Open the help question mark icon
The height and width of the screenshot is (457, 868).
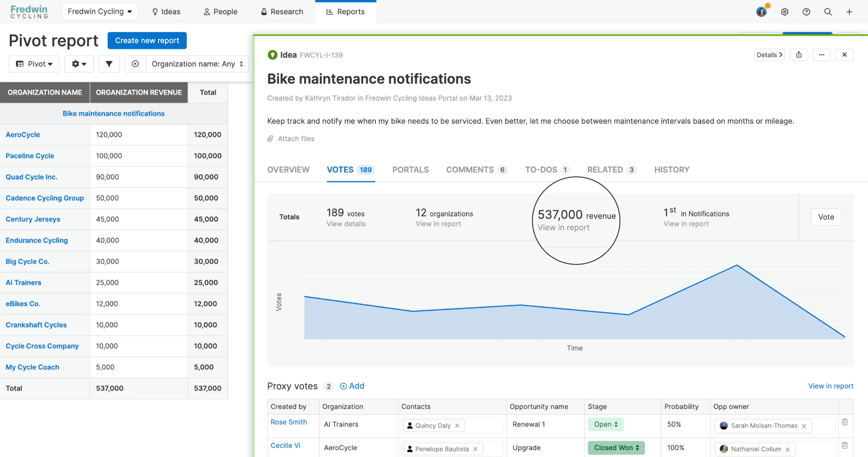(806, 12)
